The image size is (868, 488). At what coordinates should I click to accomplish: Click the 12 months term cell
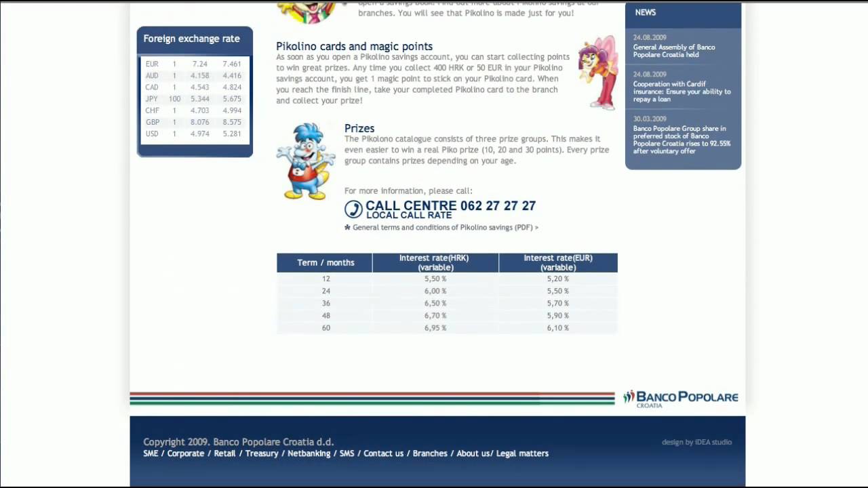325,279
